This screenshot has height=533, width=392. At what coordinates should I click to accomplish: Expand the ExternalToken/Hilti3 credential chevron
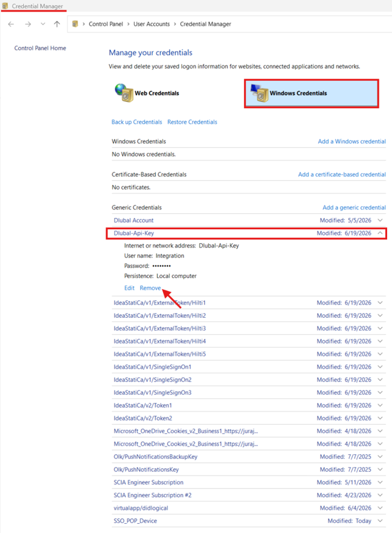click(380, 328)
